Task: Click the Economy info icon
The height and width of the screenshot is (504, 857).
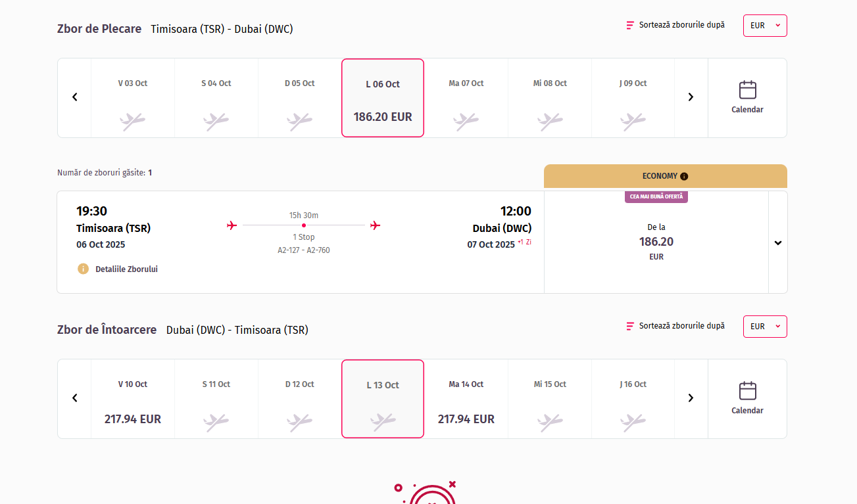Action: (684, 176)
